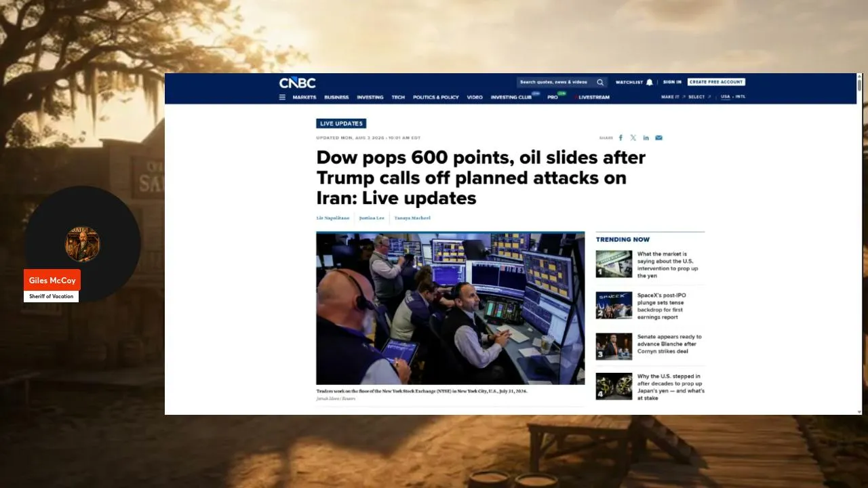This screenshot has width=868, height=488.
Task: Click the CNBC logo in the header
Action: click(x=297, y=83)
